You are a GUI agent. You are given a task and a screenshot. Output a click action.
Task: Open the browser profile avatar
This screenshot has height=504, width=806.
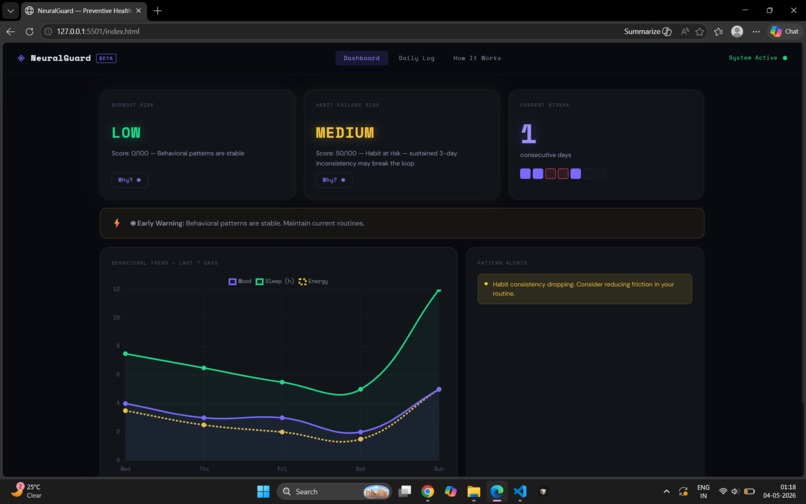pyautogui.click(x=737, y=31)
